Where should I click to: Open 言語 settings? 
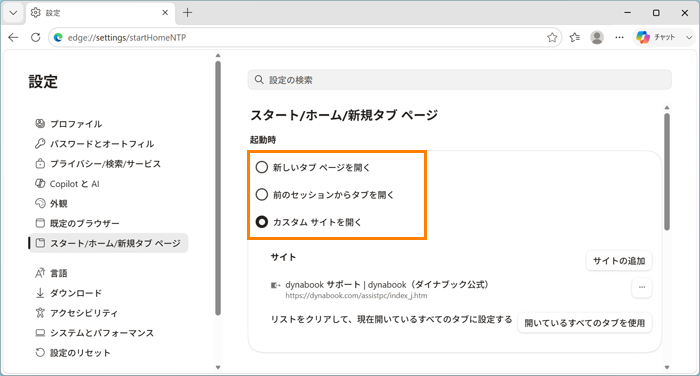(x=51, y=273)
